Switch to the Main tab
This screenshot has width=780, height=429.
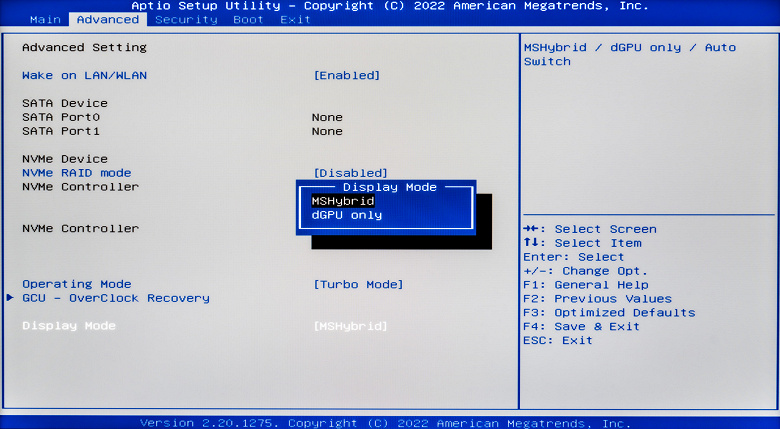point(45,20)
